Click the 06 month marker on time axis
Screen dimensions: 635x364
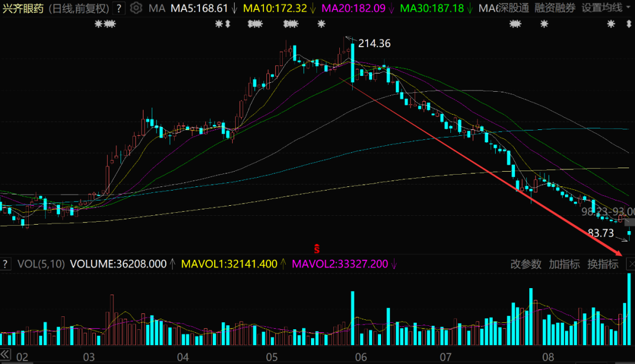tap(361, 357)
